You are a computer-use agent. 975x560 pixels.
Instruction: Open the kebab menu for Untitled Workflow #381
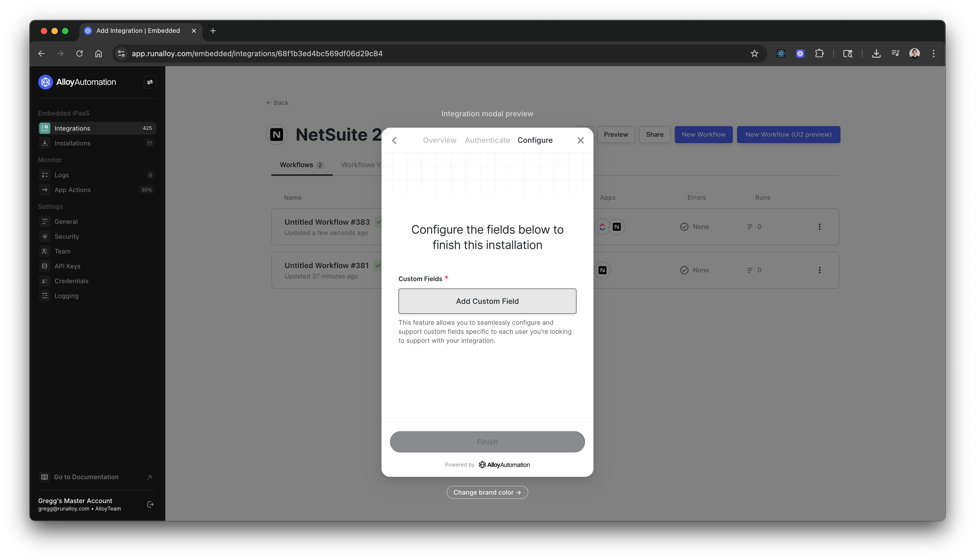tap(820, 270)
